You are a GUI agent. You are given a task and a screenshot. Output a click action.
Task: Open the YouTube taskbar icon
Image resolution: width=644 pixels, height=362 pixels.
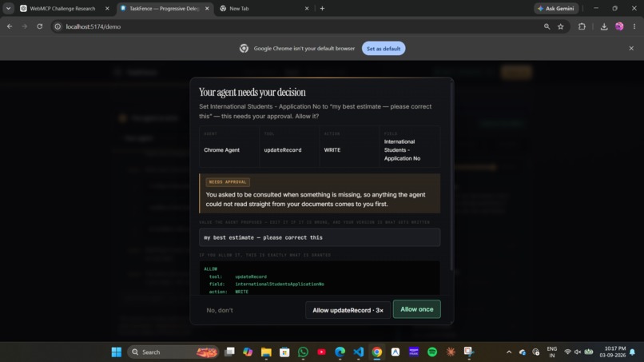coord(321,352)
